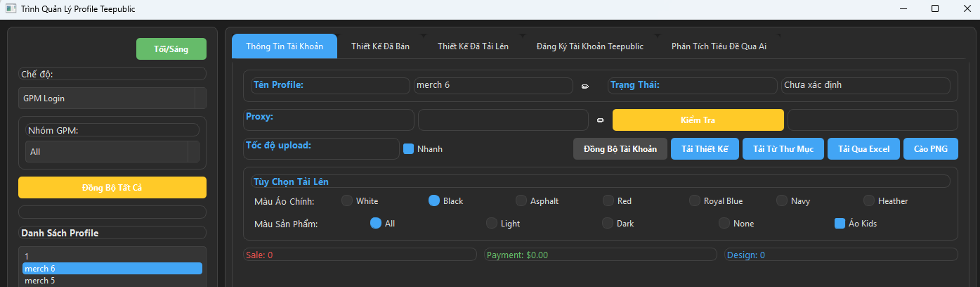
Task: Switch to Thiết Kế Đã Bán tab
Action: (380, 46)
